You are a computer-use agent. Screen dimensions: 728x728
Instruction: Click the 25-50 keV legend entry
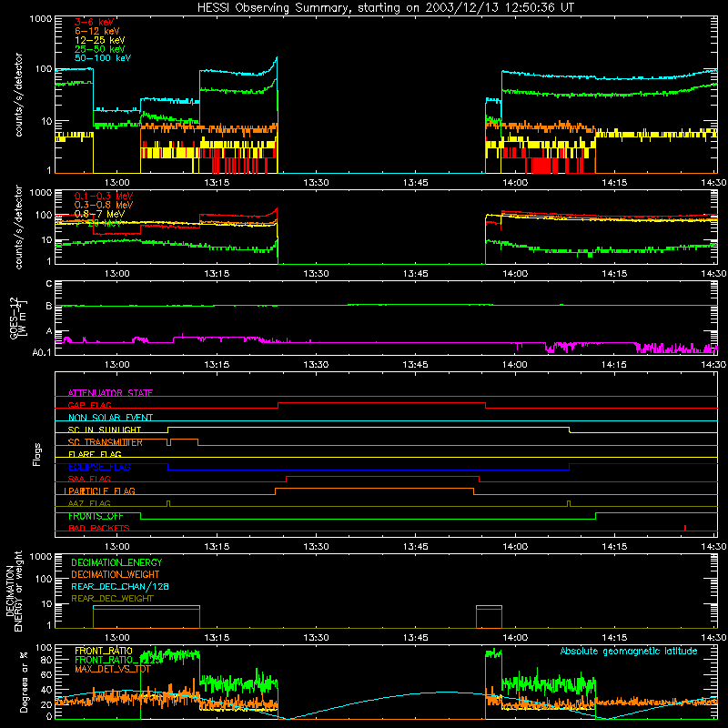(x=100, y=49)
